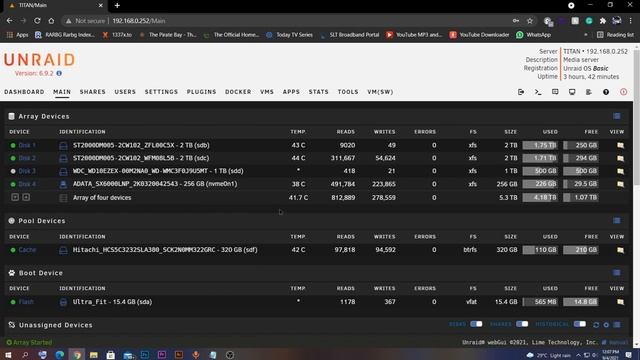
Task: Open the DOCKER tab
Action: [238, 92]
